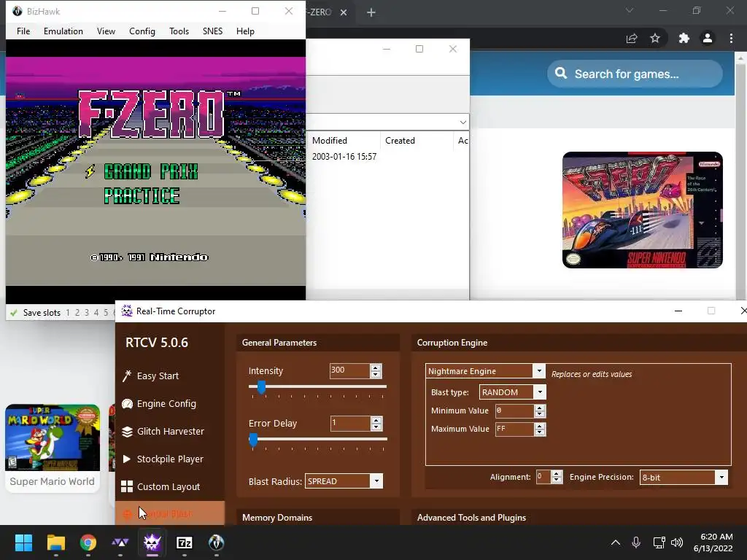
Task: Open network display tray icon
Action: pyautogui.click(x=659, y=542)
